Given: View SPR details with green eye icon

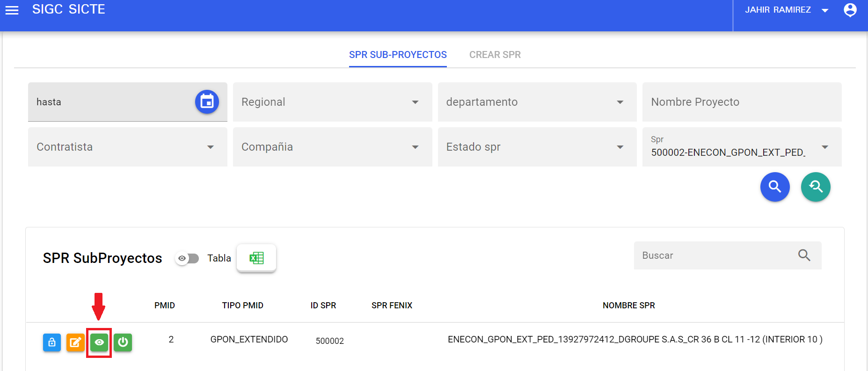Looking at the screenshot, I should [99, 342].
